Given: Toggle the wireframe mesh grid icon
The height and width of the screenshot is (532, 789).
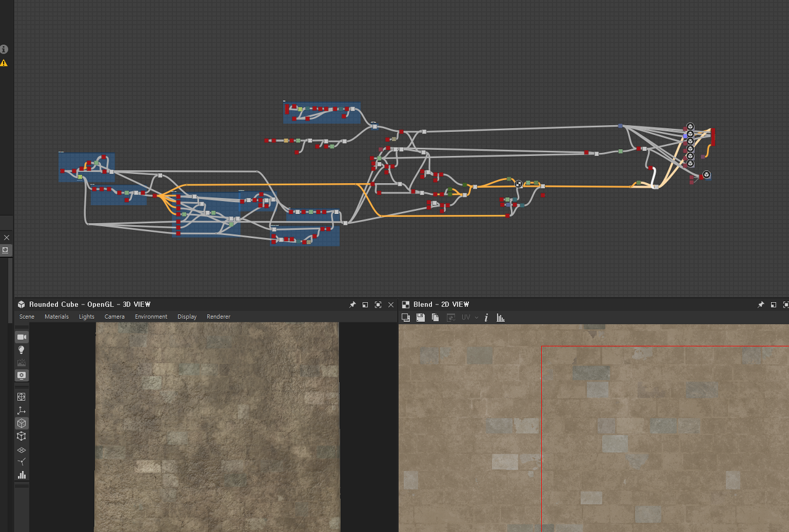Looking at the screenshot, I should (22, 397).
